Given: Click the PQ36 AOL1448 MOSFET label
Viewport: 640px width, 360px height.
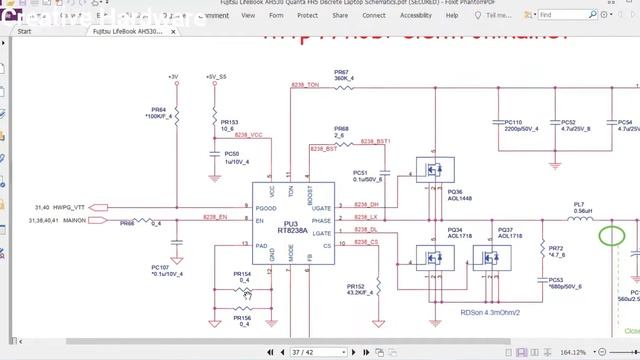Looking at the screenshot, I should (x=459, y=195).
